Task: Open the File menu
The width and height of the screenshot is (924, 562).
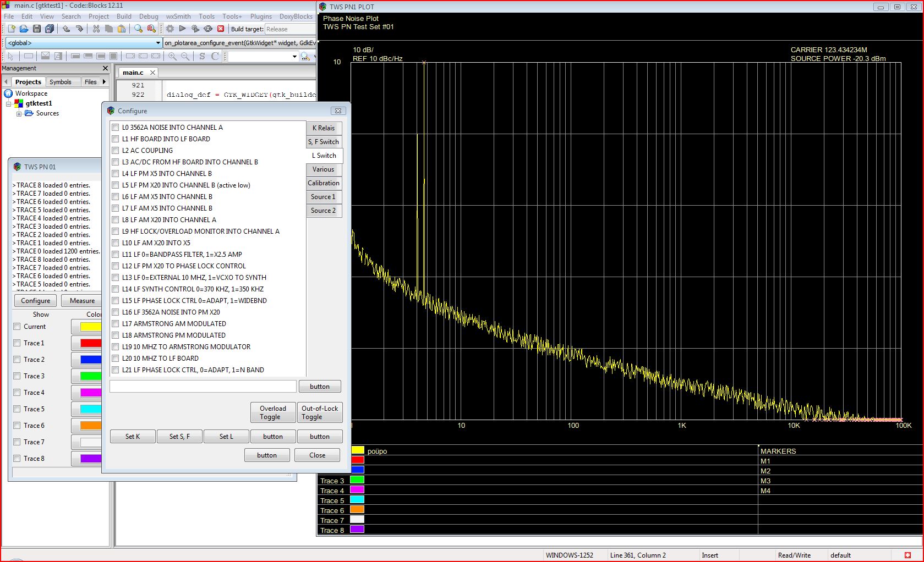Action: [x=9, y=16]
